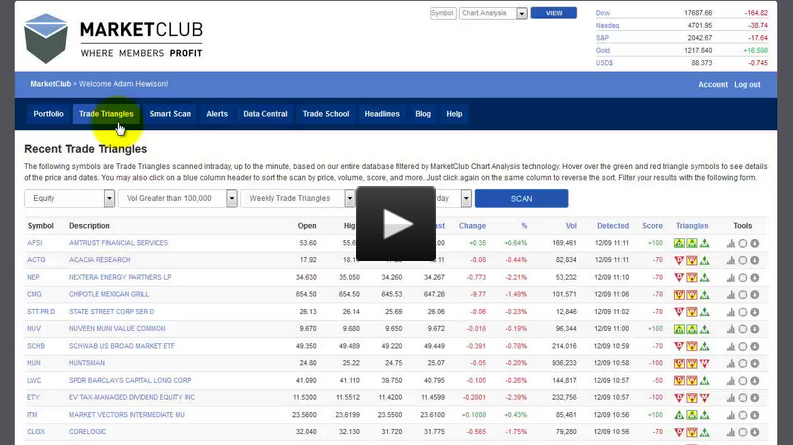Click the Symbol input field
793x445 pixels.
point(443,13)
